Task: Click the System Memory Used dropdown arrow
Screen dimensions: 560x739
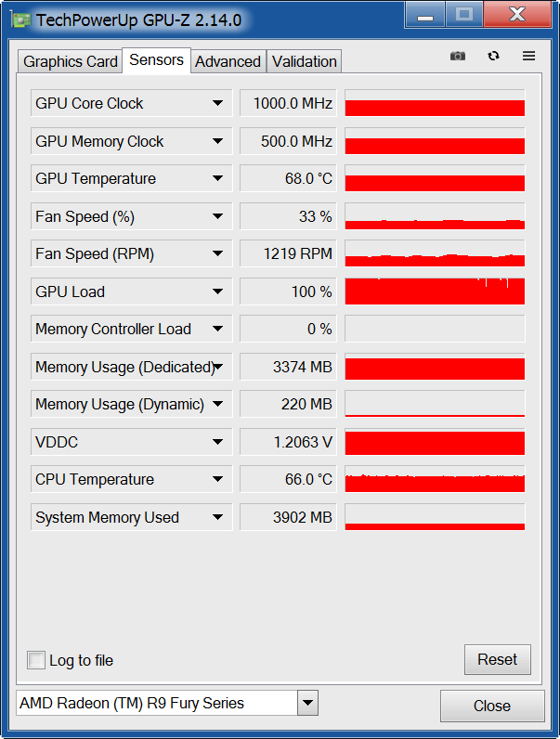Action: (217, 517)
